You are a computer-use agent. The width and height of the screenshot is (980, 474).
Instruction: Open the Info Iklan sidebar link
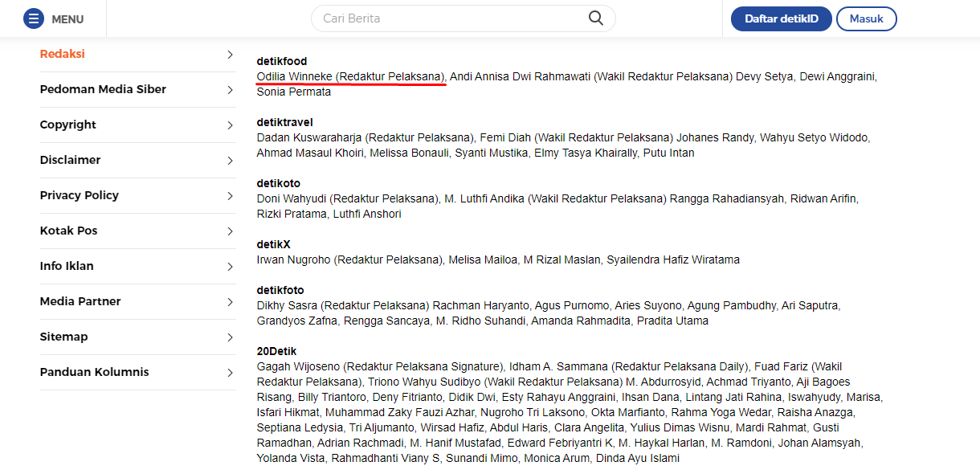(138, 267)
